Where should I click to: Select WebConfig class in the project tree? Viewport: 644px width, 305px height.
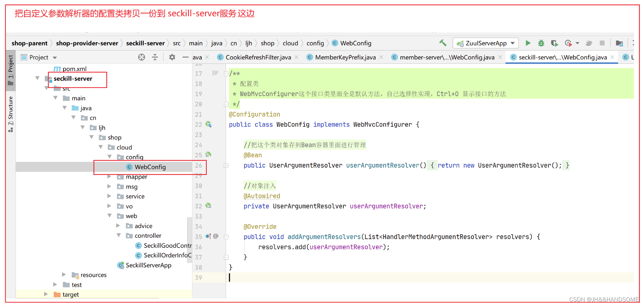click(146, 167)
